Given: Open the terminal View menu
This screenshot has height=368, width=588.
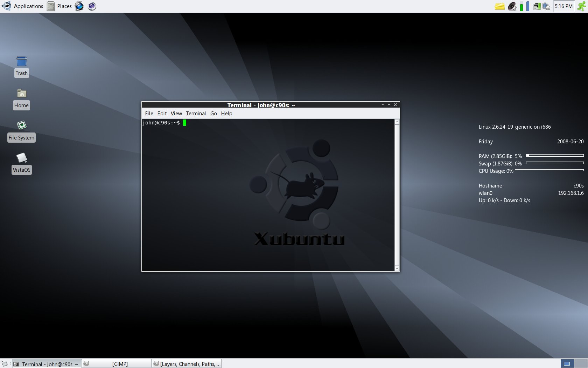Looking at the screenshot, I should [176, 114].
